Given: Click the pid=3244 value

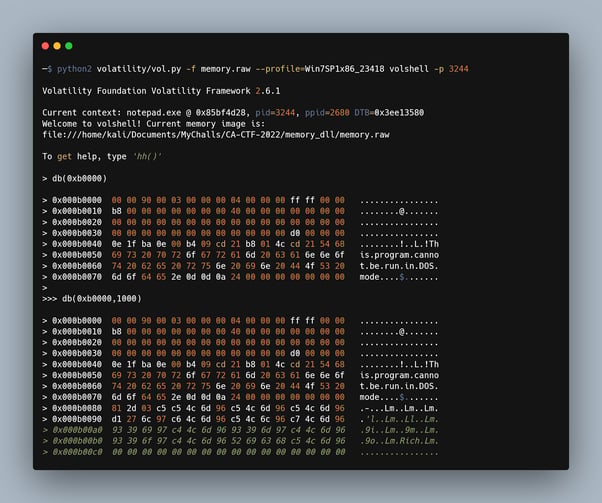Looking at the screenshot, I should (275, 113).
